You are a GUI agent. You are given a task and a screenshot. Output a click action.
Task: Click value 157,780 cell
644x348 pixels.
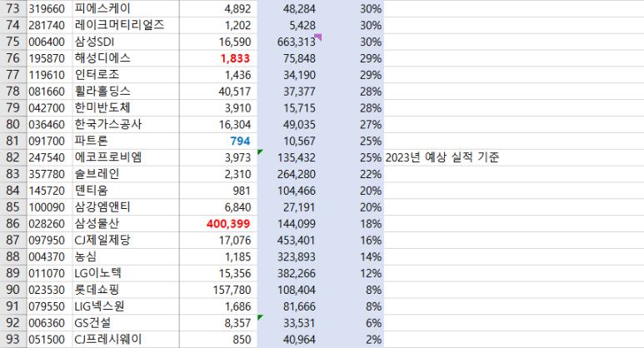pyautogui.click(x=218, y=290)
